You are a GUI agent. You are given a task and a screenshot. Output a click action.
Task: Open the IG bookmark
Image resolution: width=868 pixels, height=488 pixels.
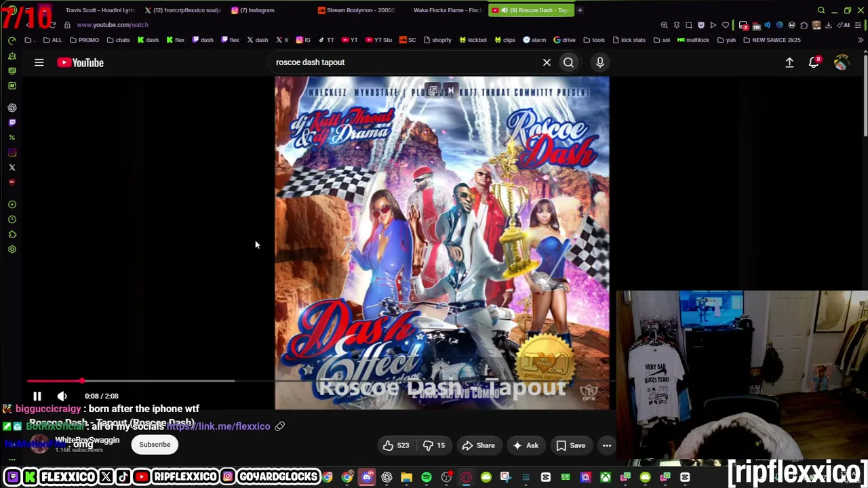coord(303,40)
